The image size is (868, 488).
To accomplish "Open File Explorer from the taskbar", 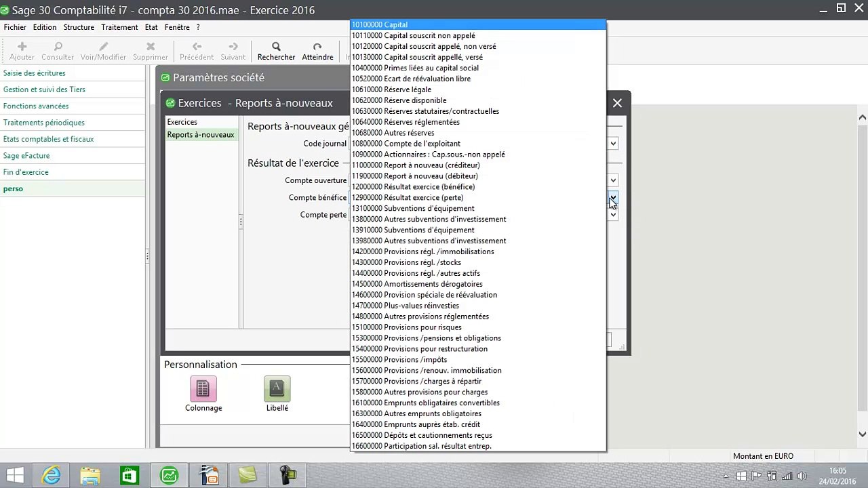I will (x=90, y=474).
